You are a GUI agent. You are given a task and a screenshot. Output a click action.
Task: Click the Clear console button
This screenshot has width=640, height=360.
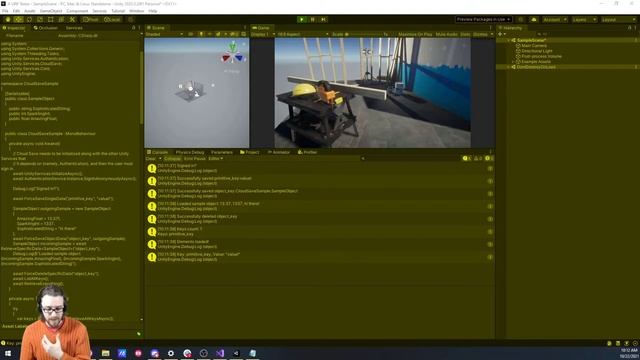151,158
